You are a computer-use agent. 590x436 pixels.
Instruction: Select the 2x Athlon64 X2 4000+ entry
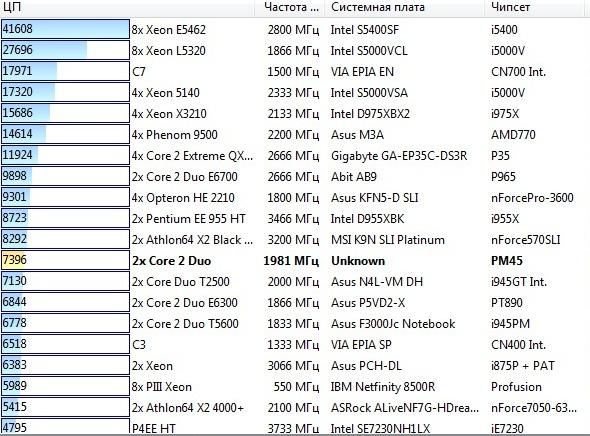tap(188, 408)
